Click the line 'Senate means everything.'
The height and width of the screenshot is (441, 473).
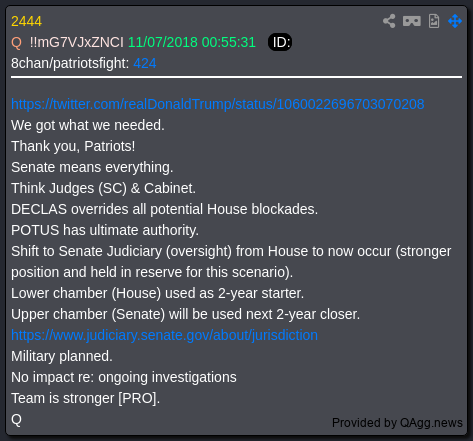tap(92, 167)
